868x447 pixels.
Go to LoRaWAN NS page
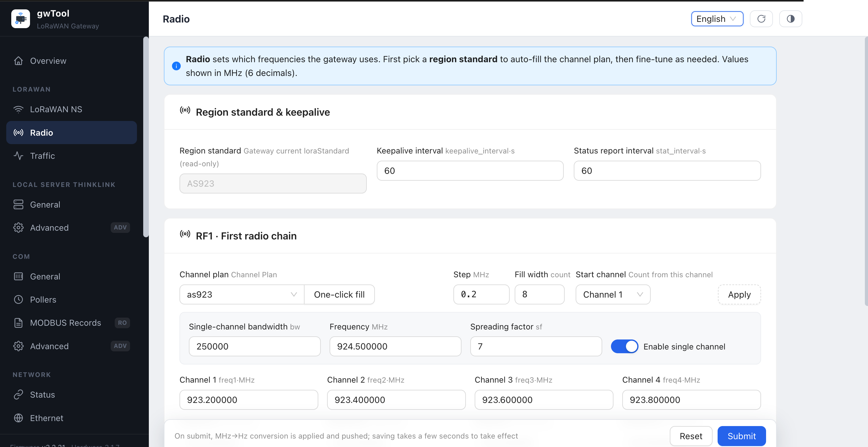tap(71, 109)
